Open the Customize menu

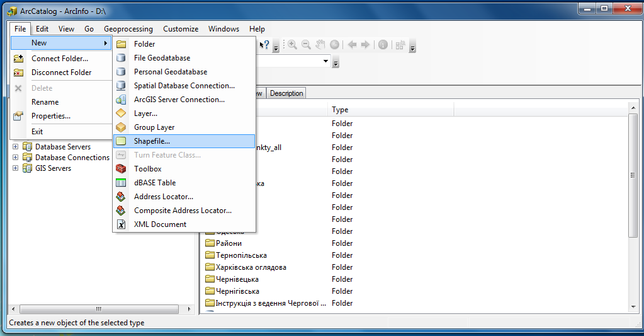click(x=181, y=29)
